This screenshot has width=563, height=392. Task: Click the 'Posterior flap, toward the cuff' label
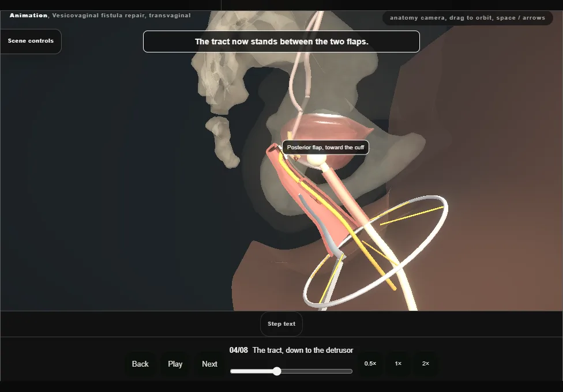(326, 148)
